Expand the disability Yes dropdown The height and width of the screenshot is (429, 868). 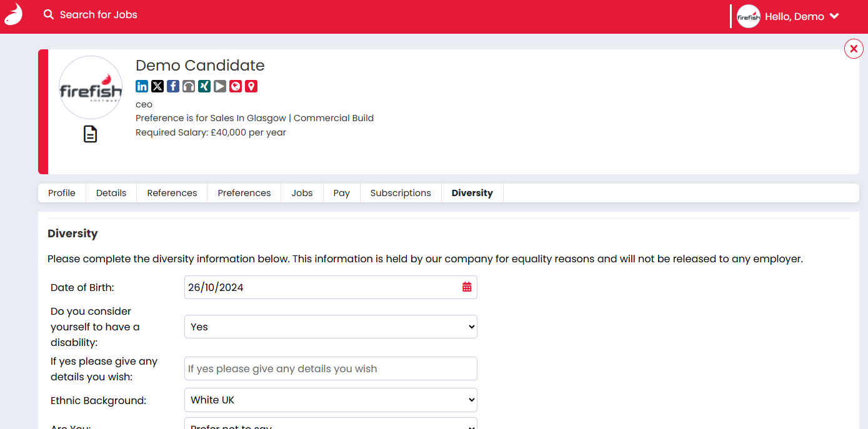point(331,327)
